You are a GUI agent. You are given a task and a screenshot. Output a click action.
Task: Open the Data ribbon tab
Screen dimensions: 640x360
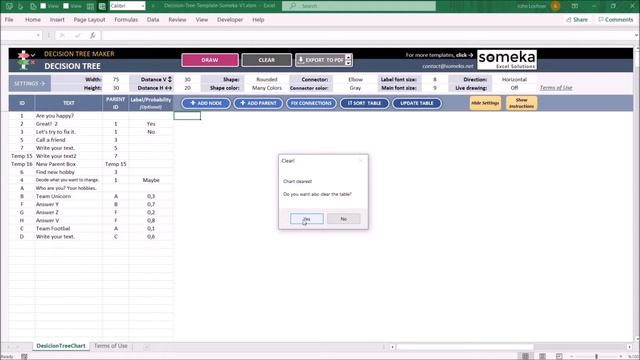coord(153,20)
